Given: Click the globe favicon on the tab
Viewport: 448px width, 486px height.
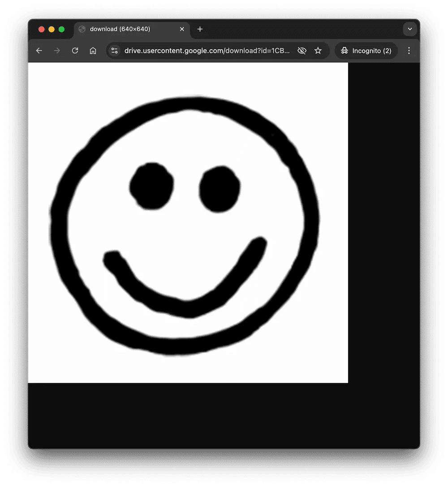Looking at the screenshot, I should click(82, 29).
